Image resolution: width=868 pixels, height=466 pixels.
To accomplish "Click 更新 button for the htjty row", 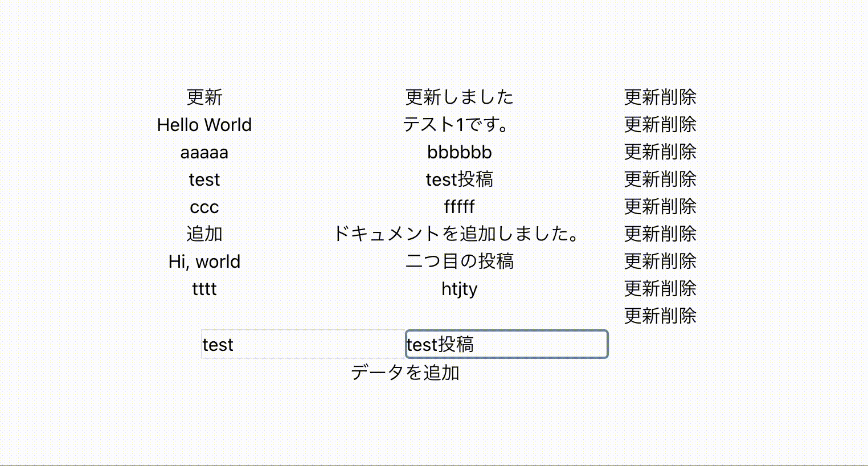I will point(642,288).
